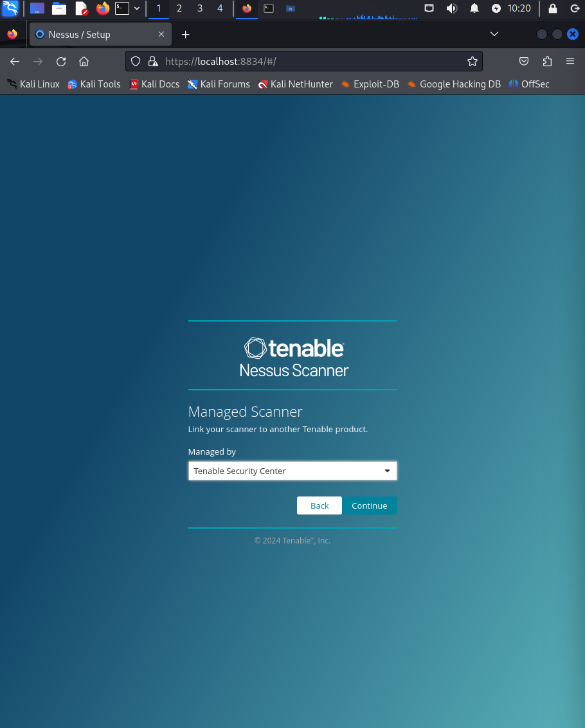Reload the current page

pos(61,61)
